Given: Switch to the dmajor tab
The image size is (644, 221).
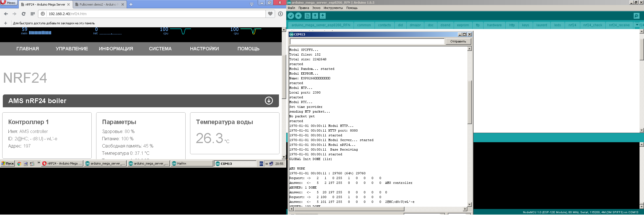Looking at the screenshot, I should (x=415, y=25).
